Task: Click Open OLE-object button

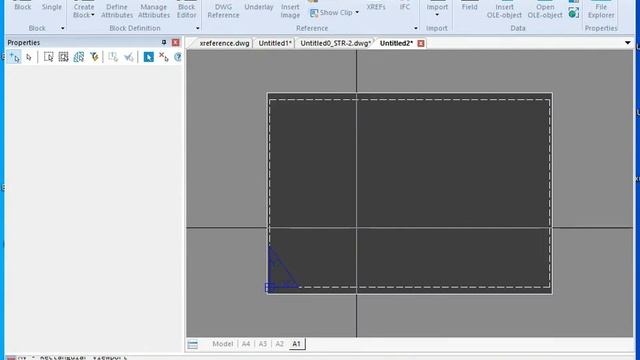Action: [545, 11]
